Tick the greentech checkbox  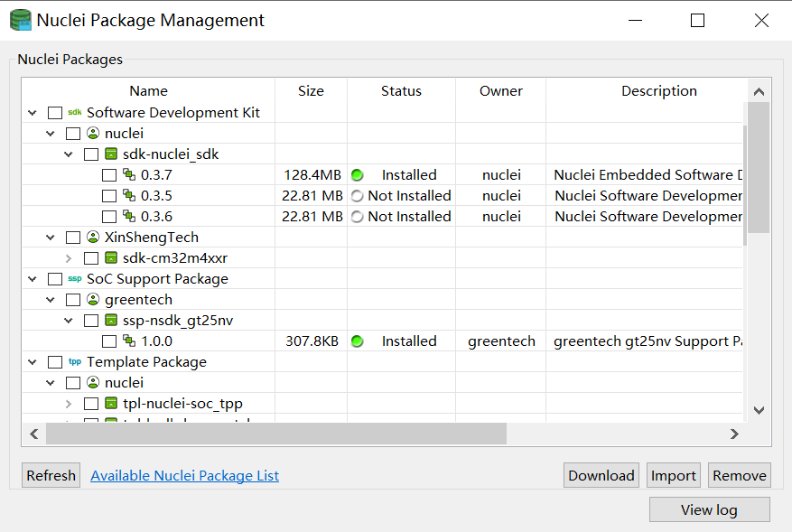73,300
